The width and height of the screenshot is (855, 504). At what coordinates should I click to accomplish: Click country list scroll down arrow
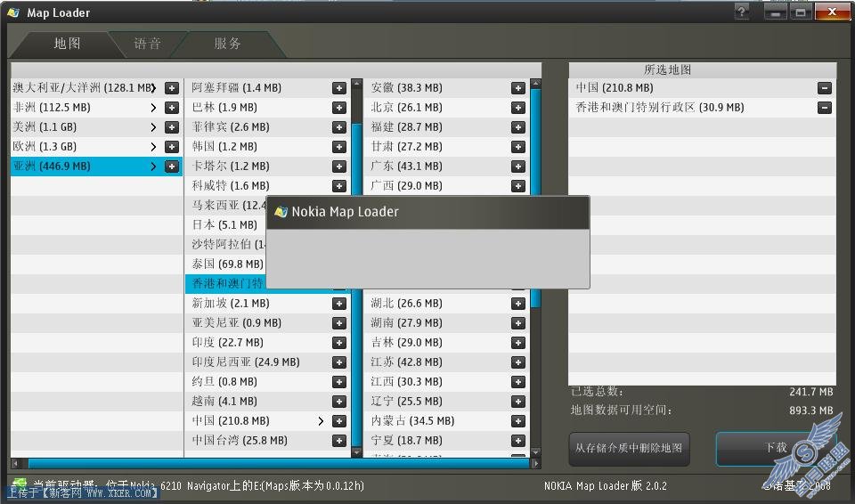point(356,452)
